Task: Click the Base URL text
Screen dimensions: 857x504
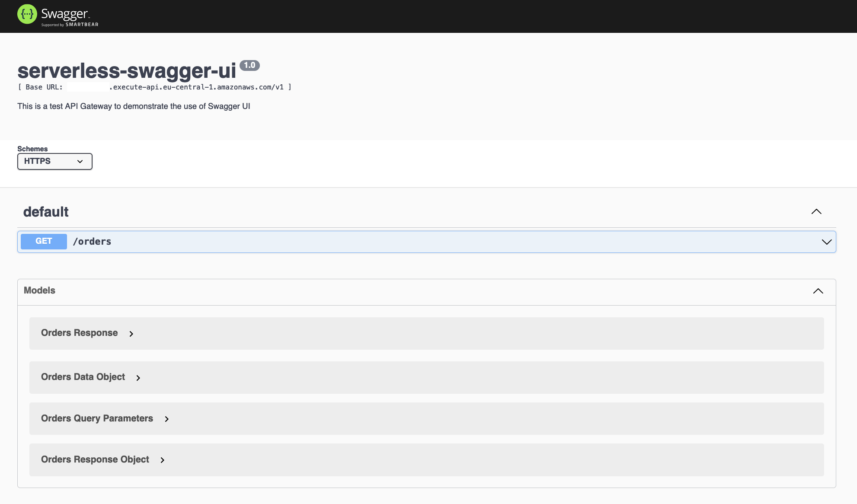Action: (154, 86)
